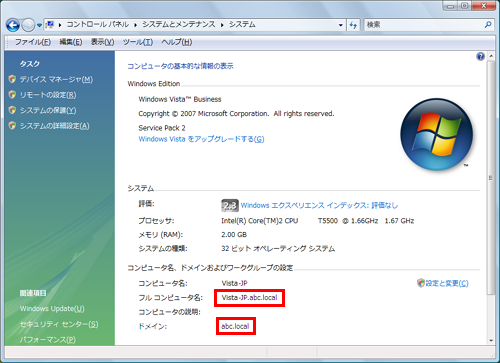Click the shield icon beside デバイス マネージャ
The image size is (500, 363).
12,79
